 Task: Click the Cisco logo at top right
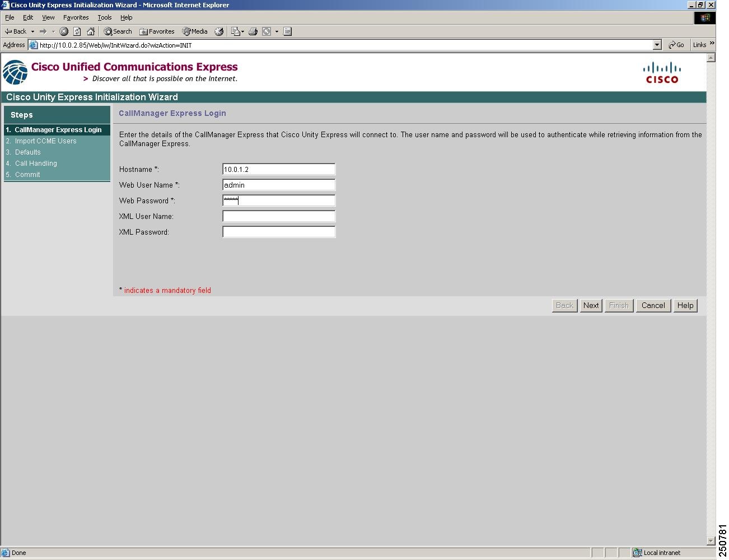662,72
